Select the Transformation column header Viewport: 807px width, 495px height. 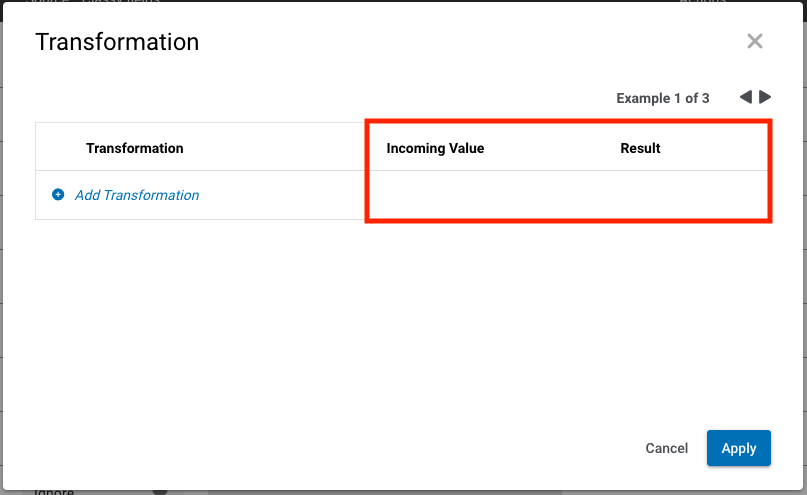tap(135, 148)
